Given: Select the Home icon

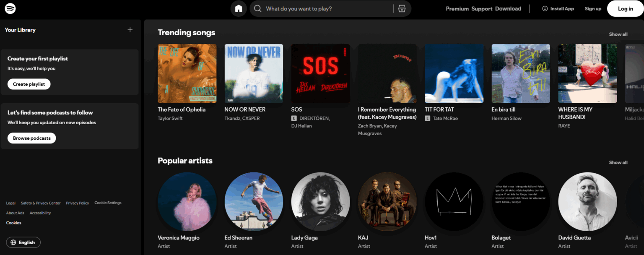Looking at the screenshot, I should (239, 8).
